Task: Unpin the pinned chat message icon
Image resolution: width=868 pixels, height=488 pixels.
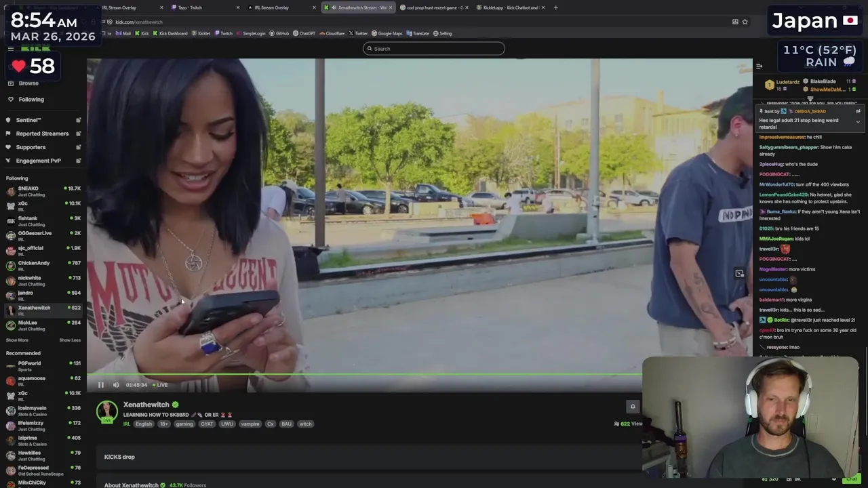Action: click(858, 111)
